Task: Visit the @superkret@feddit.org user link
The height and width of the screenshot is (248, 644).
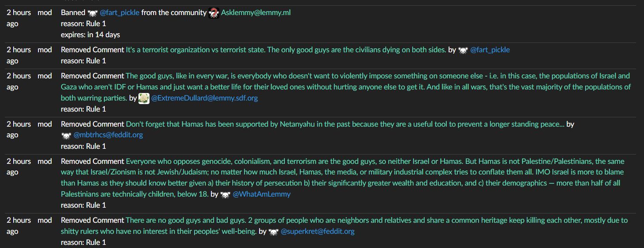Action: point(318,232)
